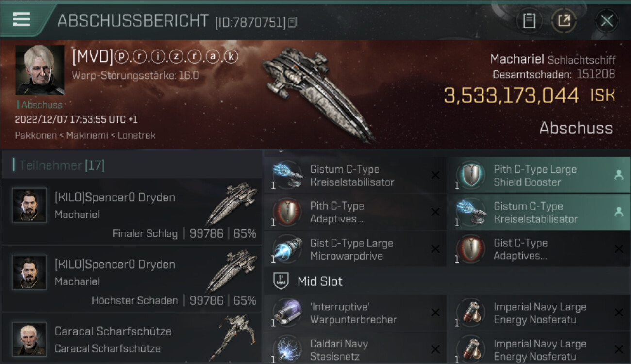
Task: Select SpencerO Dryden Finaler Schlag entry
Action: tap(132, 212)
